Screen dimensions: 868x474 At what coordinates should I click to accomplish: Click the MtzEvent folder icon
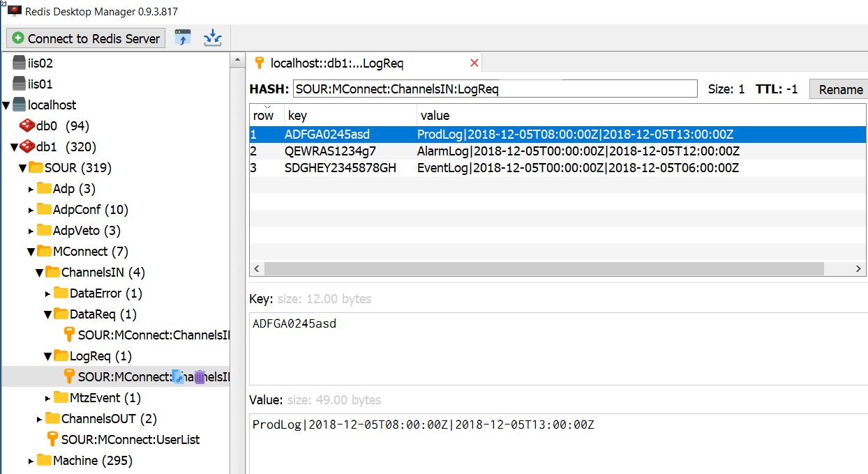[61, 397]
